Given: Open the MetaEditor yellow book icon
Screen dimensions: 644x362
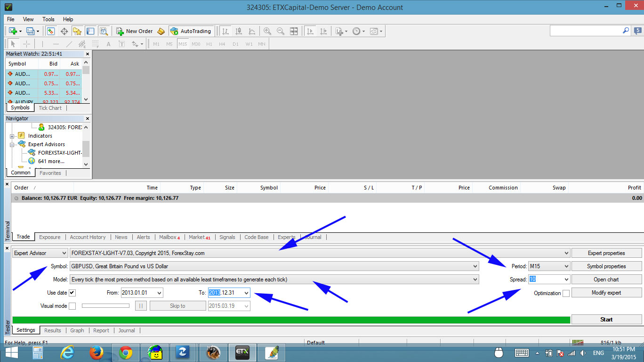Looking at the screenshot, I should pyautogui.click(x=161, y=31).
